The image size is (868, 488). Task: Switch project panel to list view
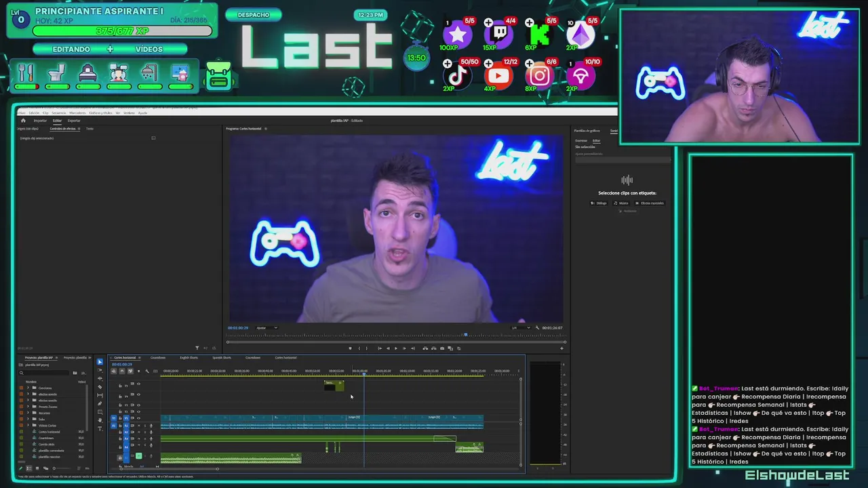(x=28, y=468)
